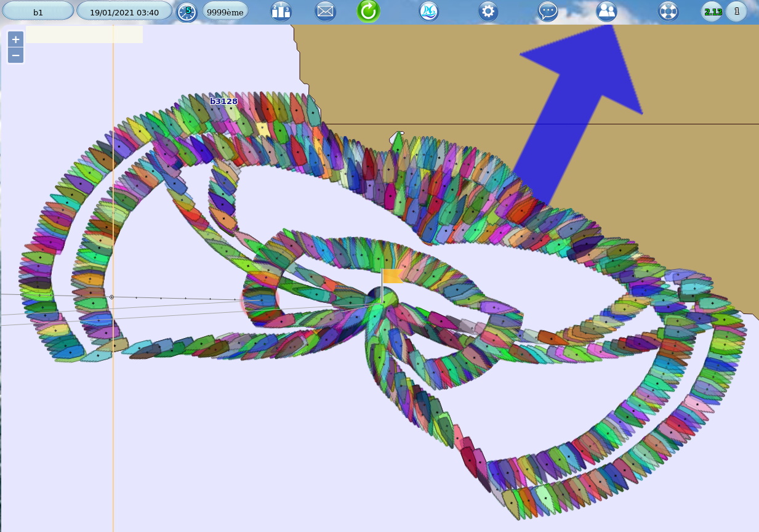This screenshot has width=759, height=532.
Task: Zoom in the map with plus button
Action: [16, 39]
